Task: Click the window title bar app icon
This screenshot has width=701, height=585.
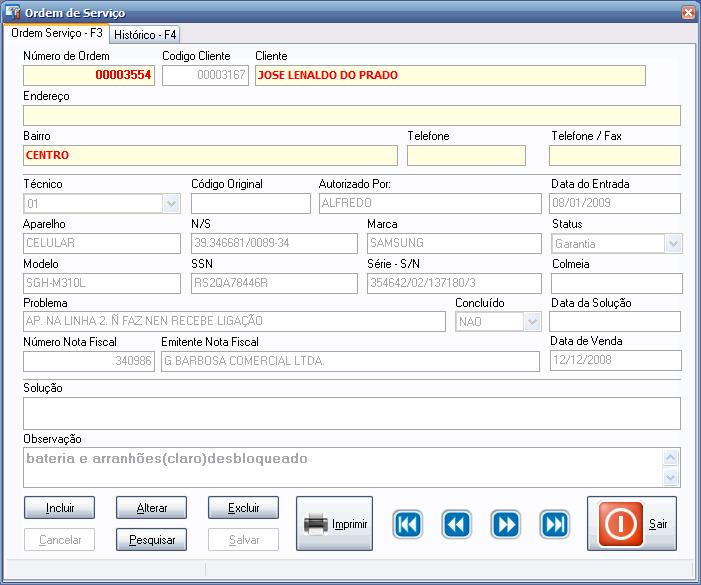Action: [x=12, y=12]
